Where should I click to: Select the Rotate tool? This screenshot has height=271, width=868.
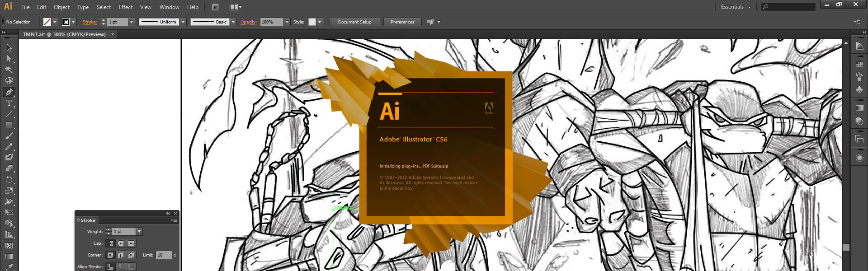tap(9, 180)
